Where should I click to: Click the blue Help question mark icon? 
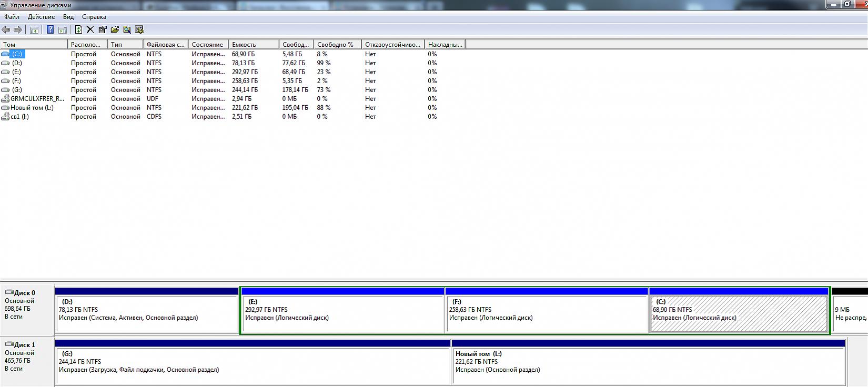pos(50,30)
